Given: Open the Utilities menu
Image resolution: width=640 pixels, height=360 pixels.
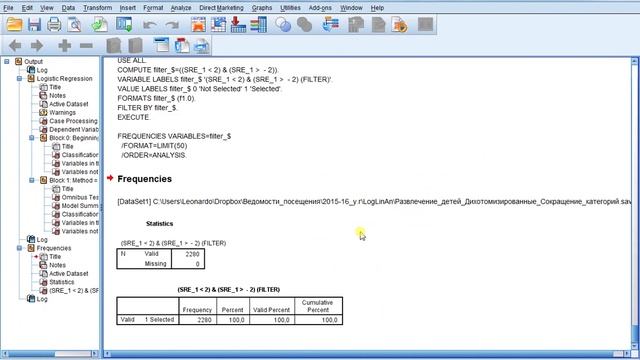Looking at the screenshot, I should (x=290, y=8).
